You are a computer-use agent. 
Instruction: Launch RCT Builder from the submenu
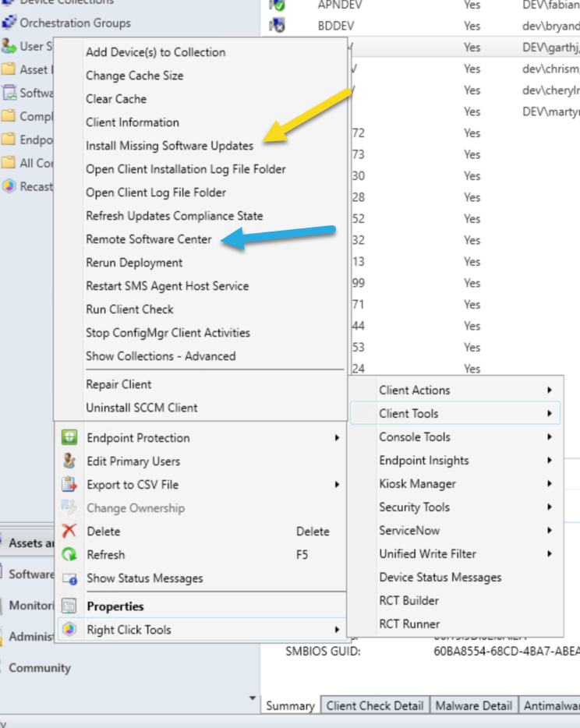[408, 601]
